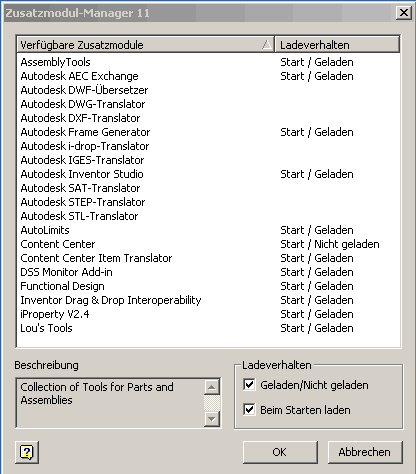
Task: Confirm with the OK button
Action: [x=280, y=452]
